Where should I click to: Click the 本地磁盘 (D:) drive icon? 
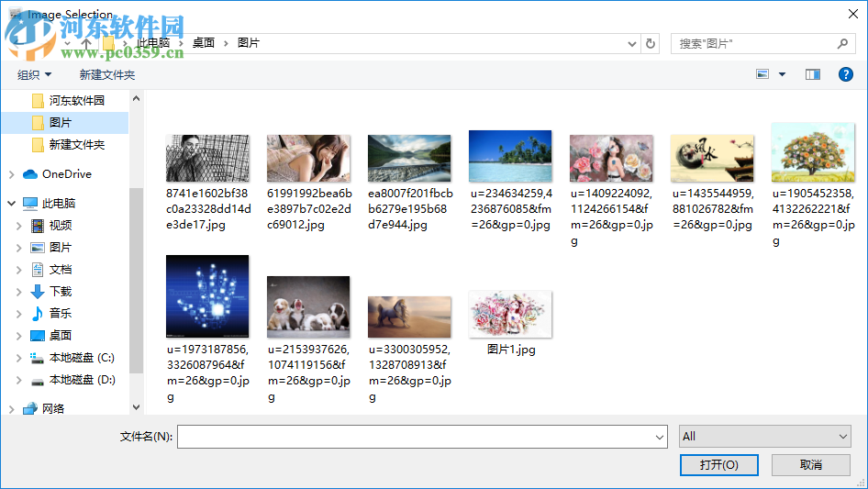tap(37, 381)
